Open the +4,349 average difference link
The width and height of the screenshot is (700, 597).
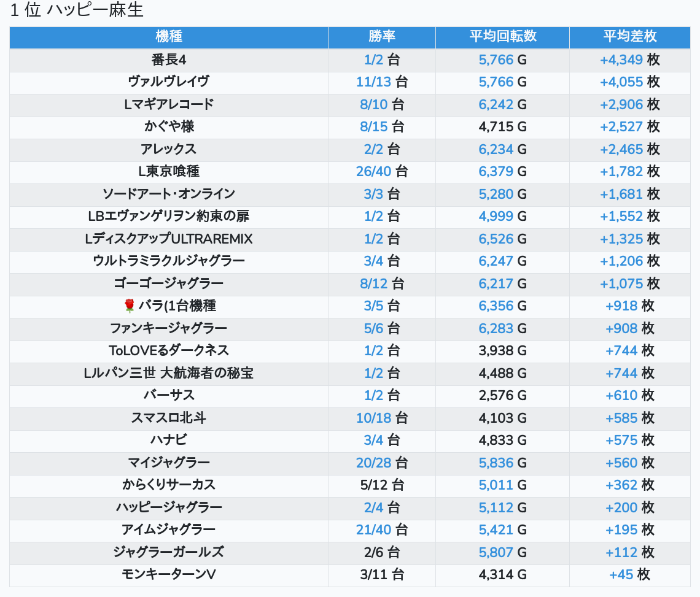pyautogui.click(x=621, y=60)
